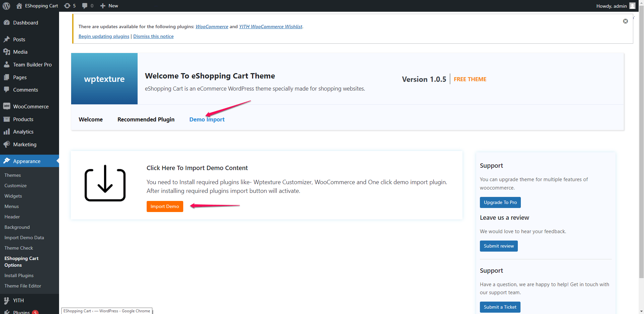
Task: Open Widgets submenu item
Action: coord(13,196)
